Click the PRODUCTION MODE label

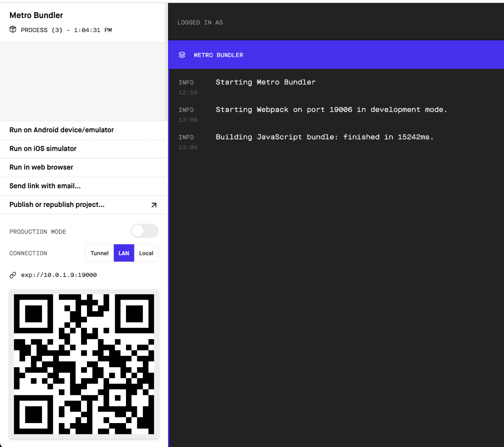[38, 232]
